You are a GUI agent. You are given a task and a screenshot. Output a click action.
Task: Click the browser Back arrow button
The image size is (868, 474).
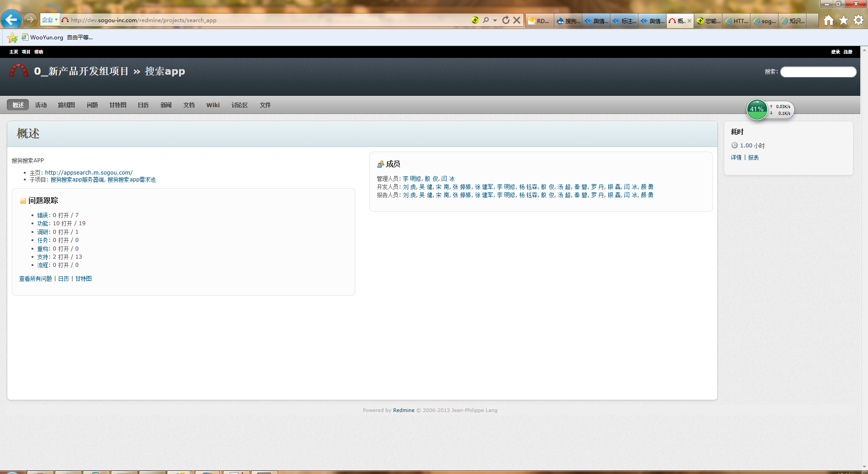coord(11,19)
